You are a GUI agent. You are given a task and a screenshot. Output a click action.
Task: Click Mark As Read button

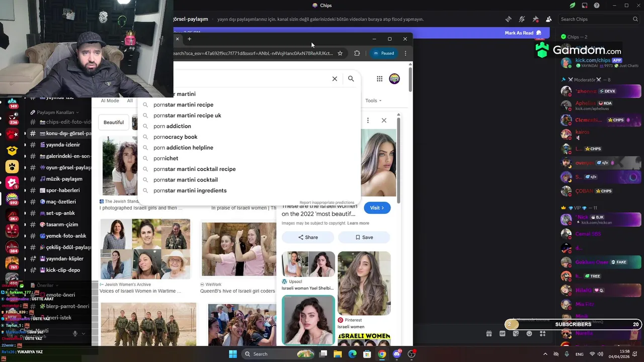click(x=523, y=33)
